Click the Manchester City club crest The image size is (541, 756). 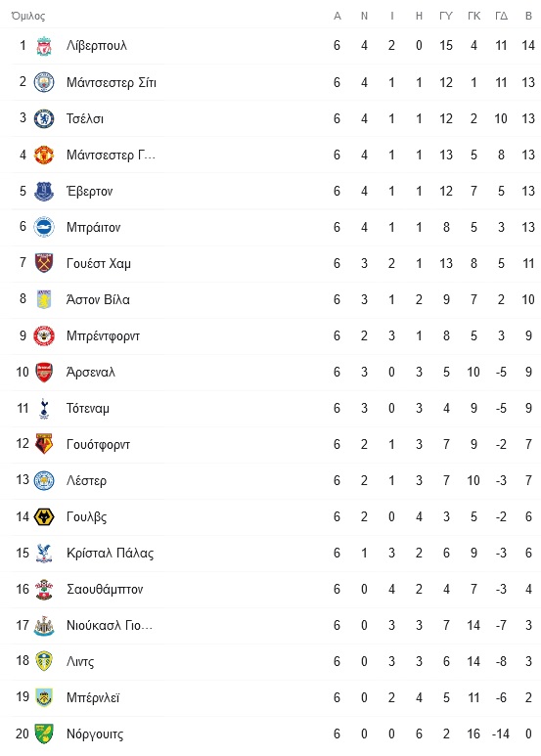pyautogui.click(x=44, y=82)
